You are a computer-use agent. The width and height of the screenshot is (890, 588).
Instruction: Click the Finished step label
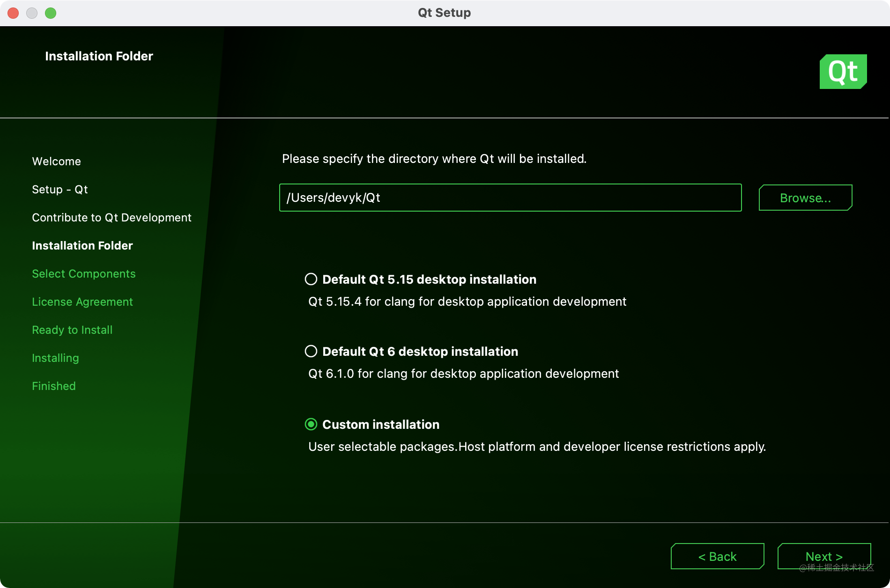54,386
